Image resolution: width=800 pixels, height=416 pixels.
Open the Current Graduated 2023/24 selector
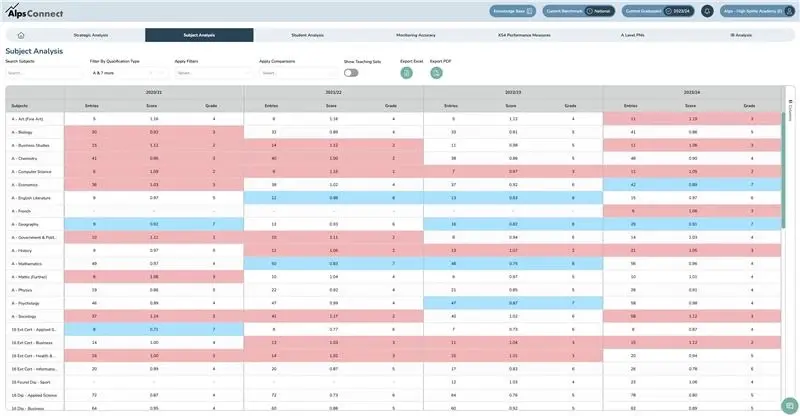tap(658, 11)
